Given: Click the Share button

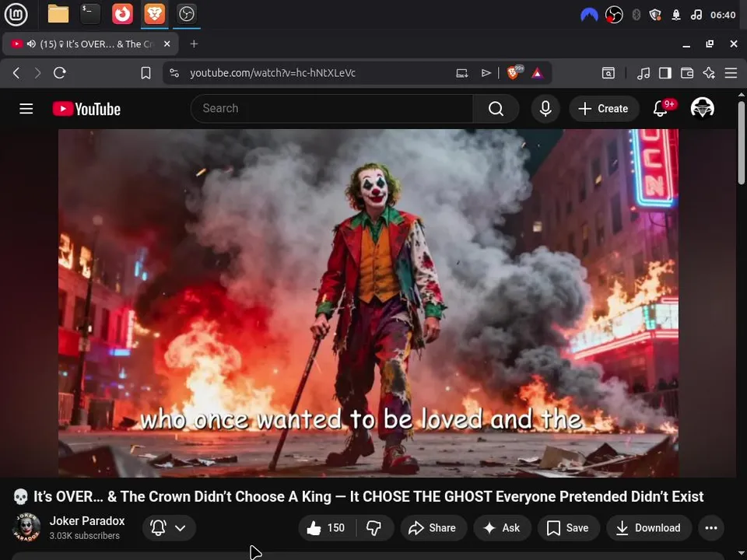Looking at the screenshot, I should click(433, 527).
